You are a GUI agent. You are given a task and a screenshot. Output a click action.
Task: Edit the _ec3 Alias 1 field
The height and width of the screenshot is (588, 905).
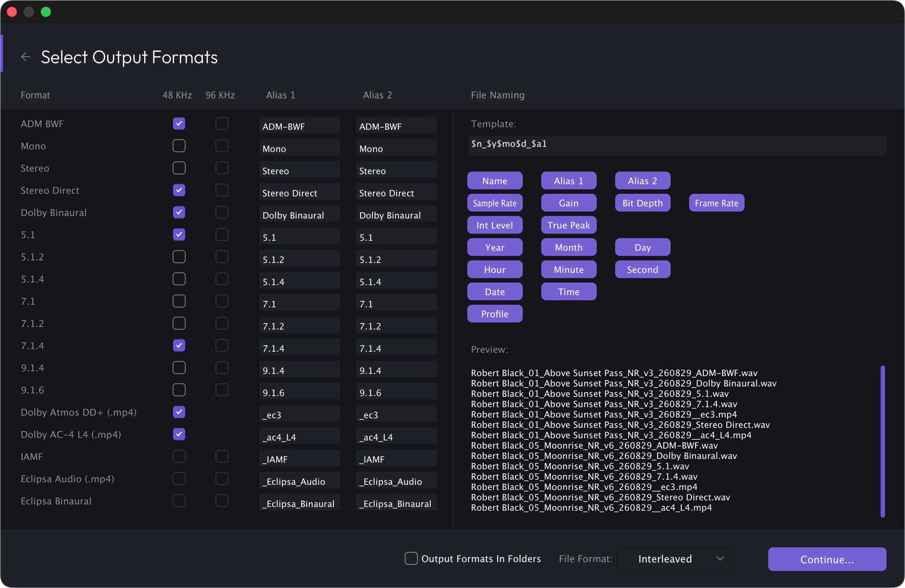(300, 414)
